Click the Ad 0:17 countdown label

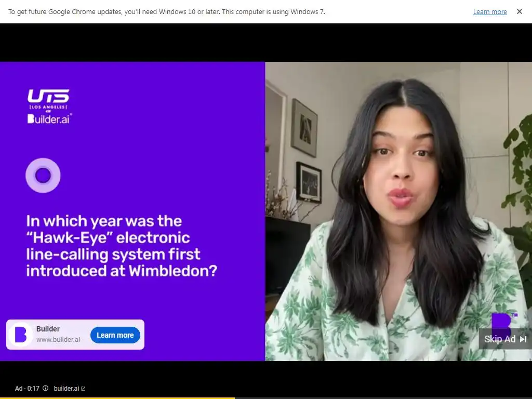[x=27, y=389]
